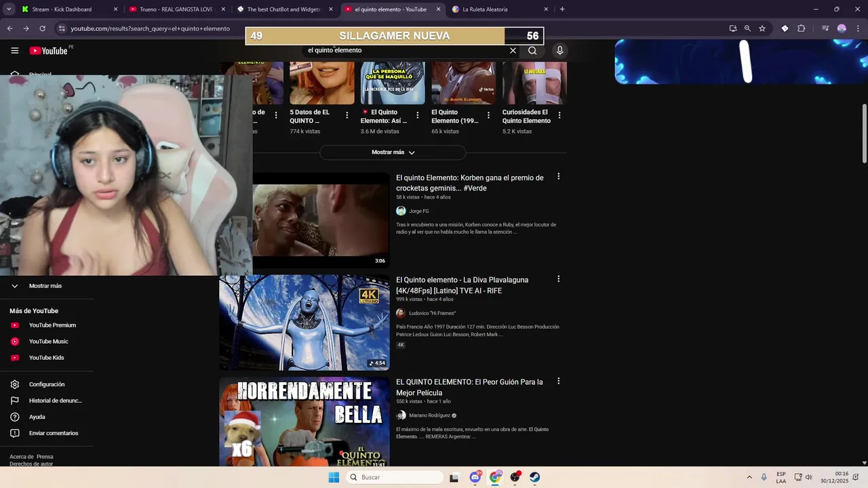Open the Chrome extensions puzzle icon
Image resolution: width=868 pixels, height=488 pixels.
[802, 28]
